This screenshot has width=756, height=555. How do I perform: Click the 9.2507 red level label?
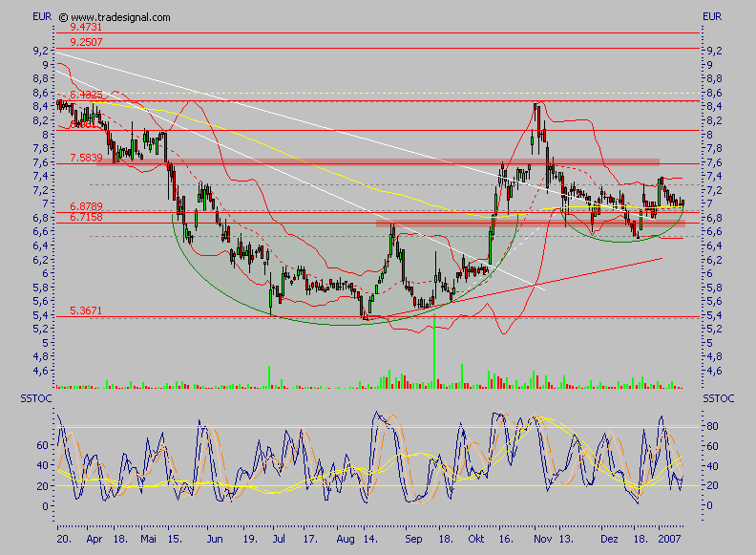86,42
